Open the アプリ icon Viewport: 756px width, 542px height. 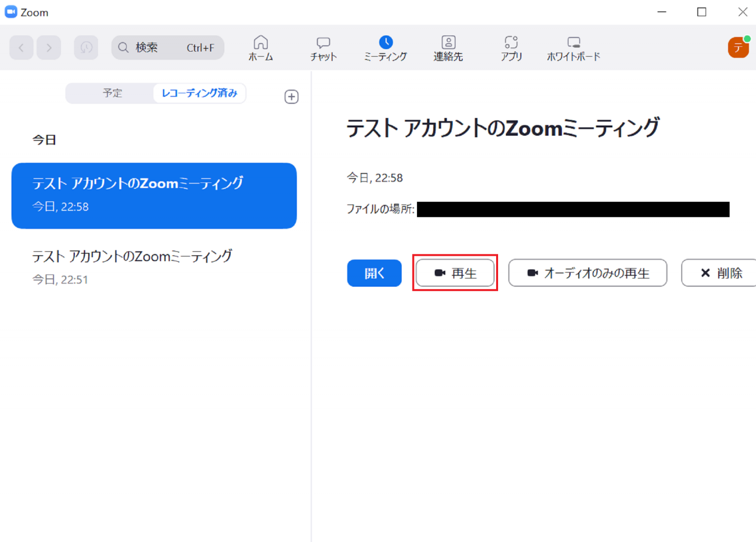pos(511,47)
